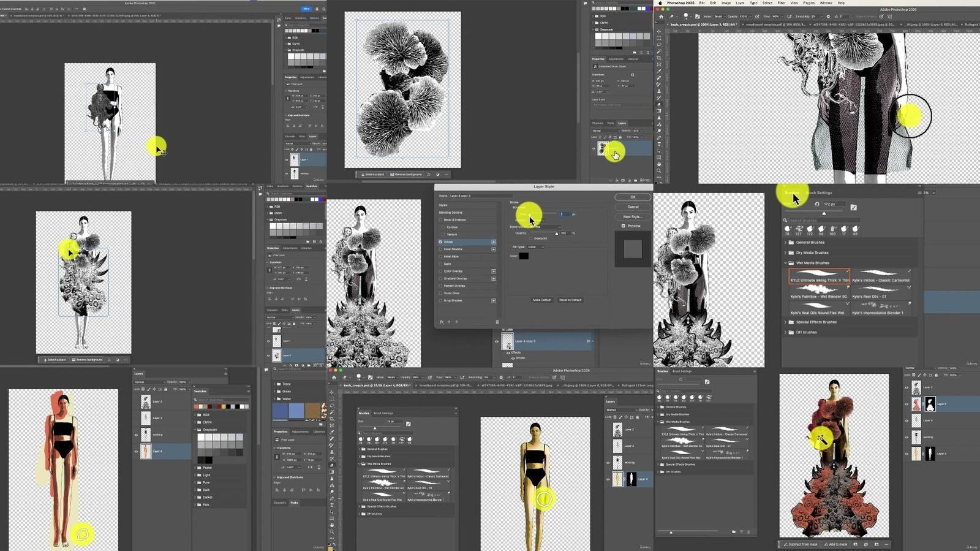Click the Name field showing Layer 4 copy 3

tap(478, 196)
